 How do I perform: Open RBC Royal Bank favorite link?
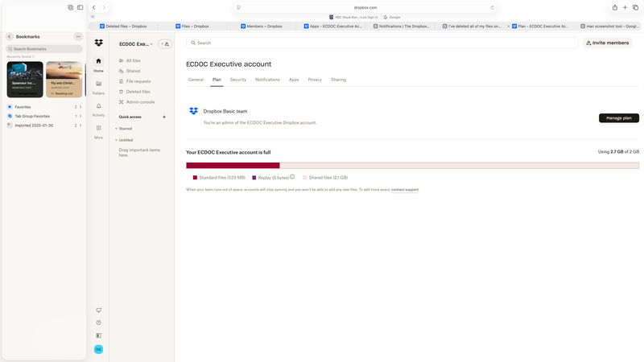[x=353, y=17]
